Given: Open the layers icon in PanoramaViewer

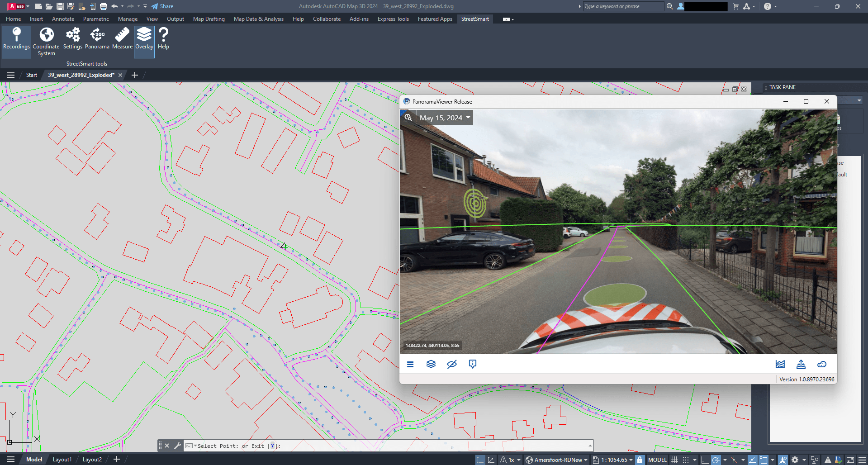Looking at the screenshot, I should click(x=431, y=364).
